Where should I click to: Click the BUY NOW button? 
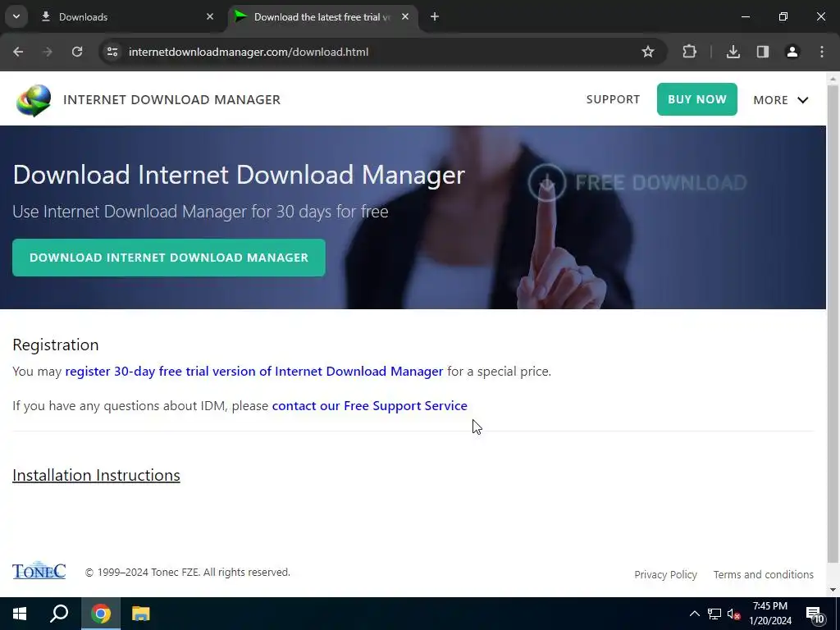pyautogui.click(x=697, y=99)
